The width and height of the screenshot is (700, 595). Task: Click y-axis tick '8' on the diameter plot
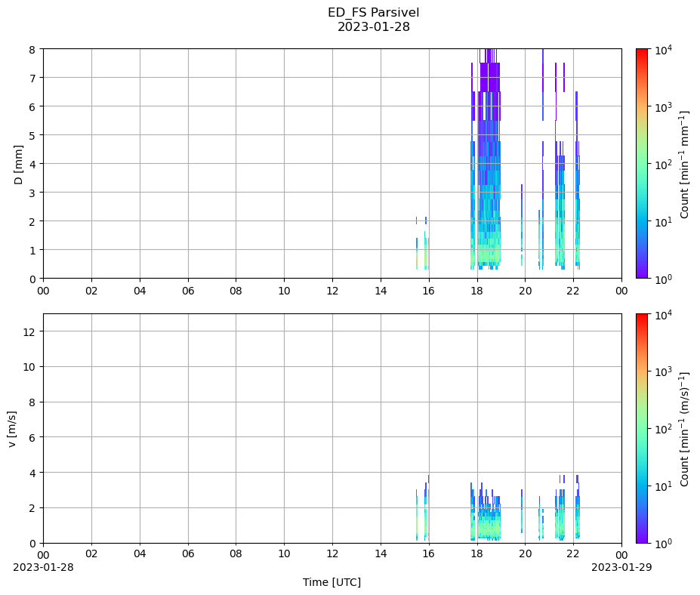pyautogui.click(x=32, y=50)
